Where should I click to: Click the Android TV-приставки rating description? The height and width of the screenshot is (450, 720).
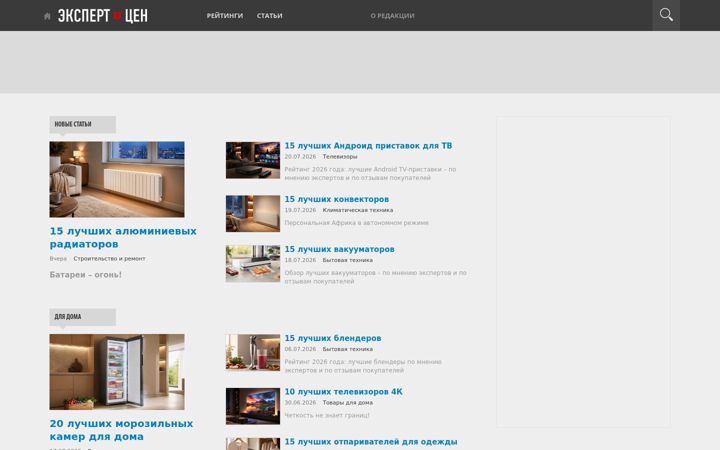tap(370, 174)
